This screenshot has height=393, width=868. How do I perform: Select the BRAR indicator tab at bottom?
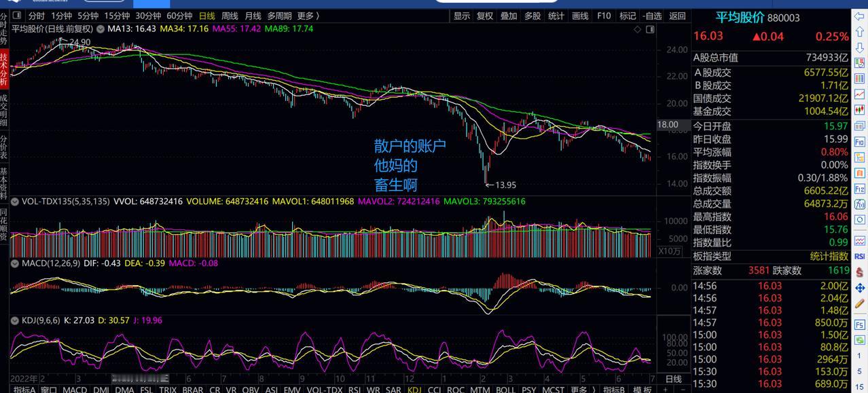pos(193,389)
